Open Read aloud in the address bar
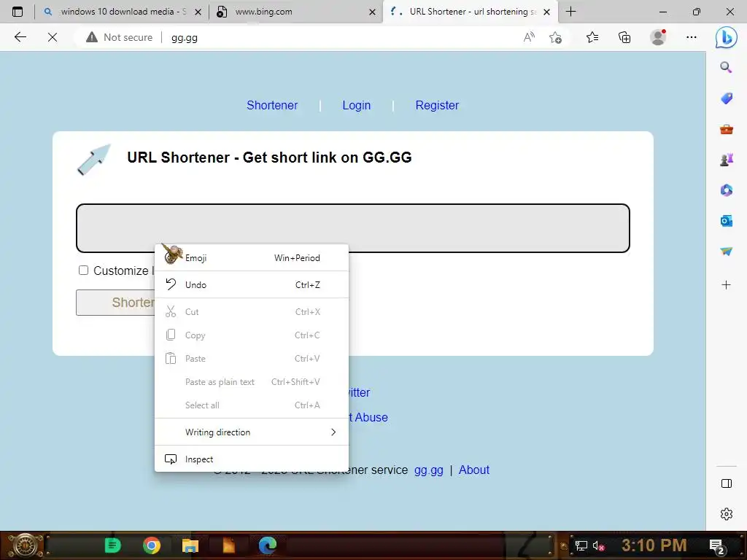This screenshot has width=747, height=560. (529, 37)
